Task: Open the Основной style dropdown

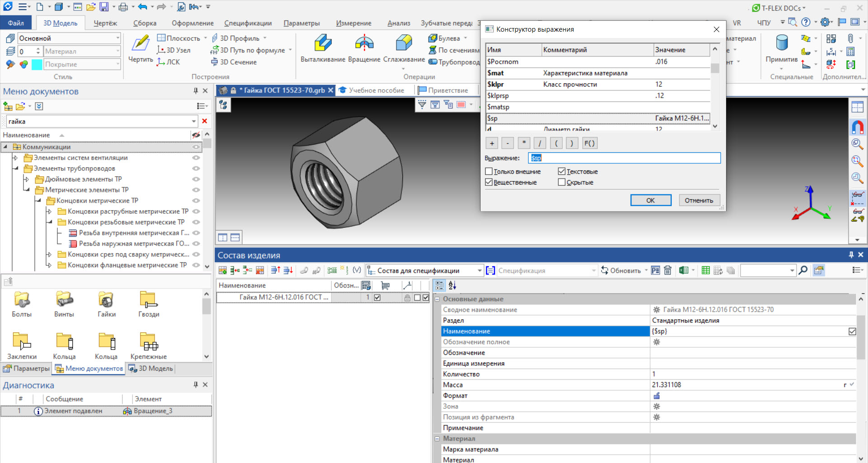Action: tap(118, 38)
